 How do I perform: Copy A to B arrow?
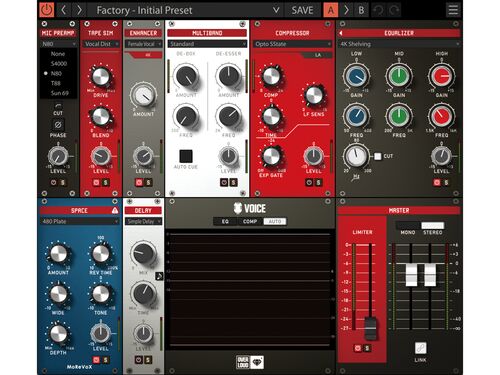coord(346,10)
